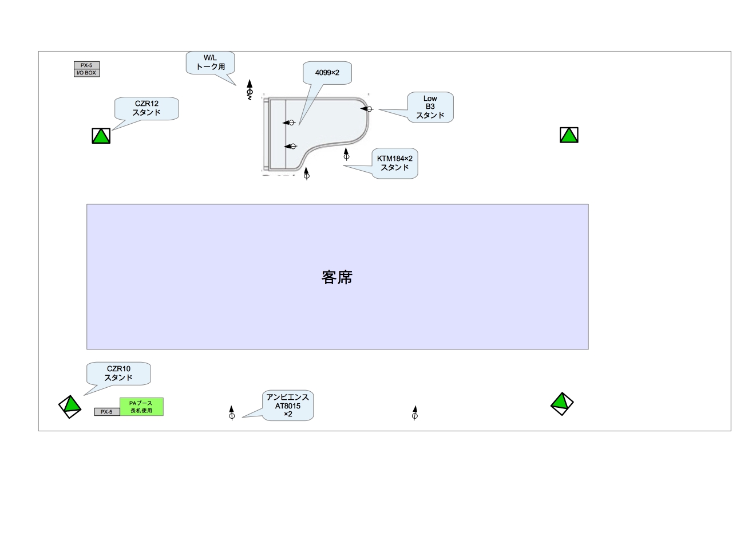
Task: Click the upright green speaker right of the piano
Action: pyautogui.click(x=569, y=135)
